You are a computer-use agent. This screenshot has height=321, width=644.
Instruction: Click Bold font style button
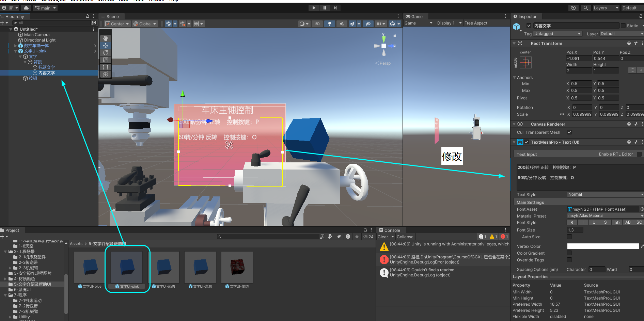[x=572, y=222]
